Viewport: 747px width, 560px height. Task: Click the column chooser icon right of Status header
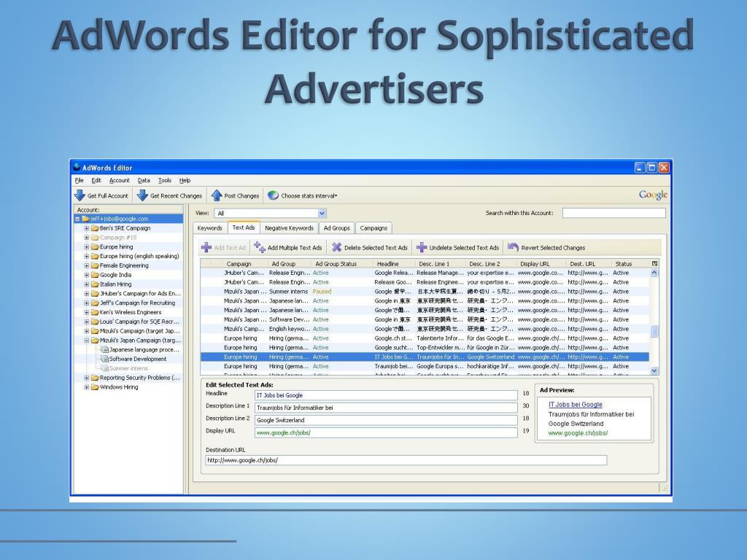654,263
